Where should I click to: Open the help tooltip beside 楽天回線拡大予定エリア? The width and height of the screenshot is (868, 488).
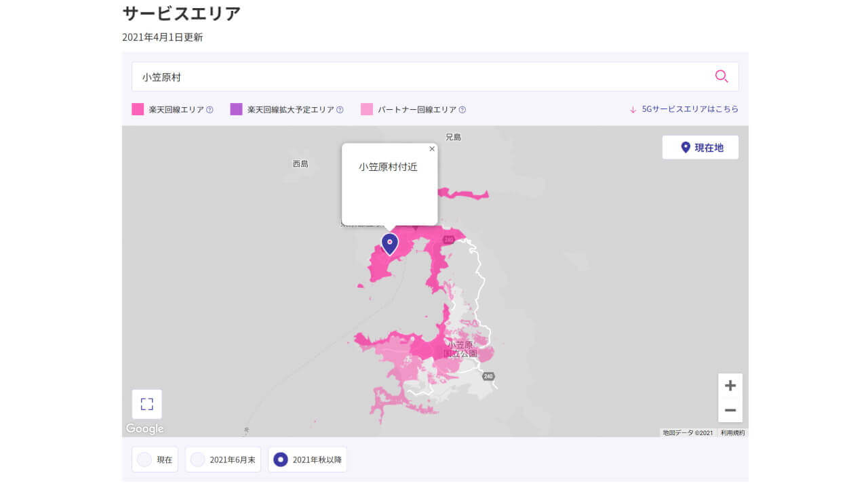tap(339, 109)
